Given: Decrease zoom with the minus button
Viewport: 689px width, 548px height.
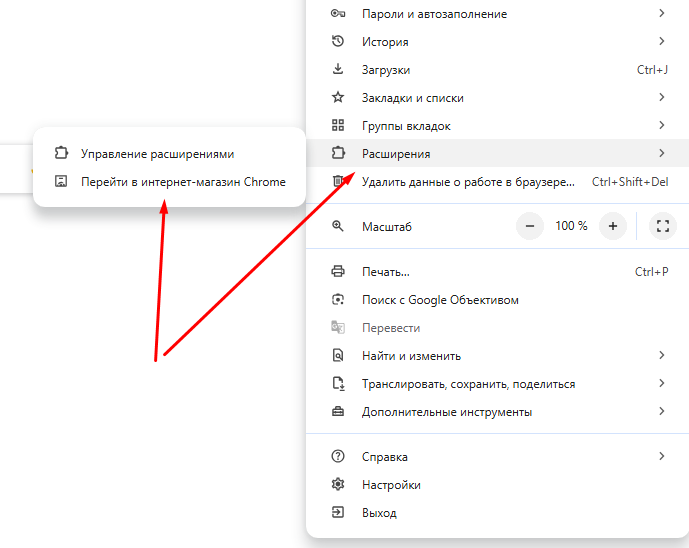Looking at the screenshot, I should pyautogui.click(x=530, y=226).
